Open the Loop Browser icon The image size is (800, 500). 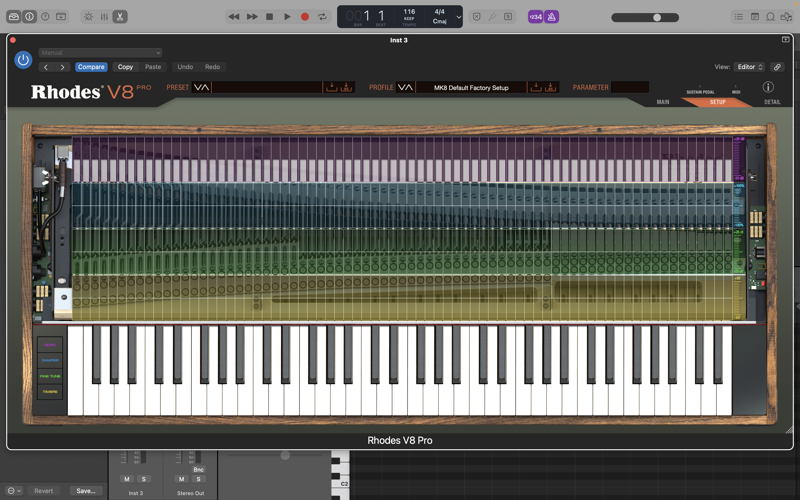click(x=770, y=17)
